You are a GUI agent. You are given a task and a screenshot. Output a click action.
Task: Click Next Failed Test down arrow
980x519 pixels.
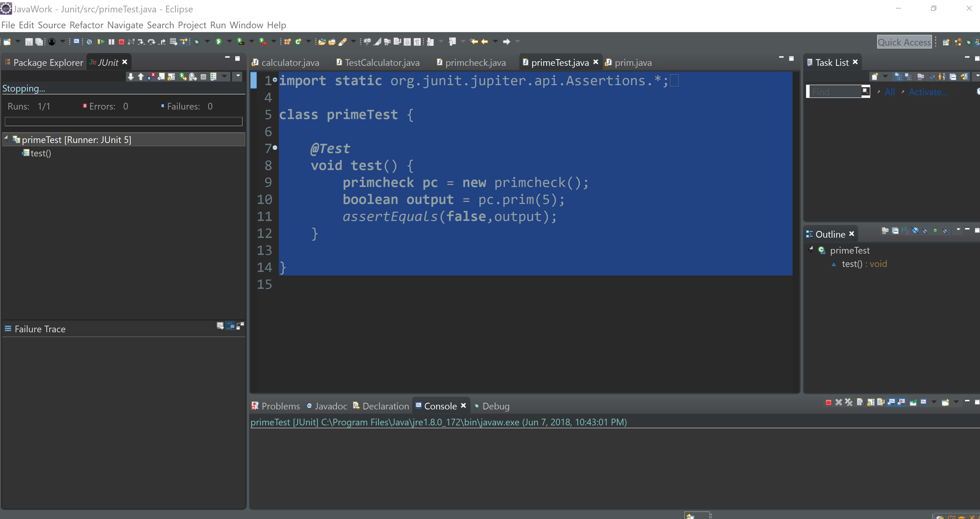131,77
